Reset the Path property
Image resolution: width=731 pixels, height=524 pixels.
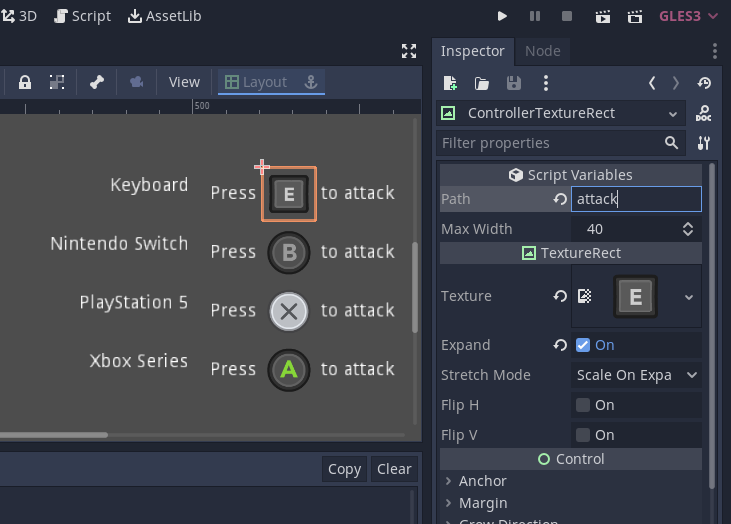tap(560, 199)
